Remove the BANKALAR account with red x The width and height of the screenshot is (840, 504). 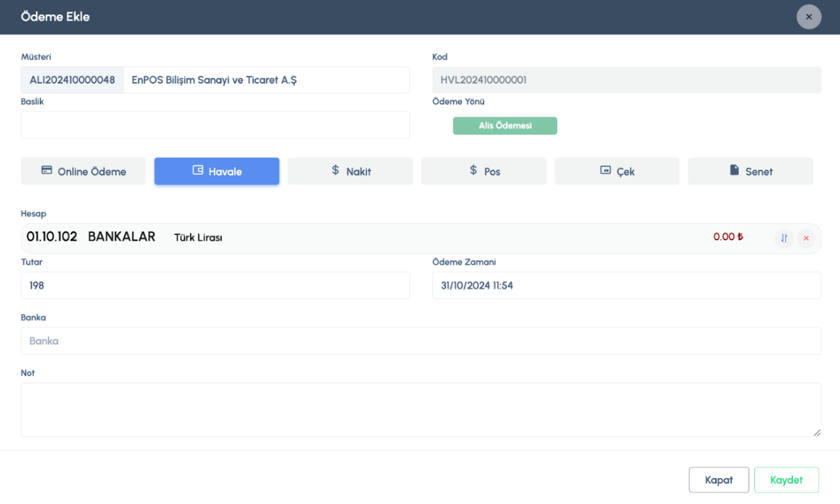(806, 238)
